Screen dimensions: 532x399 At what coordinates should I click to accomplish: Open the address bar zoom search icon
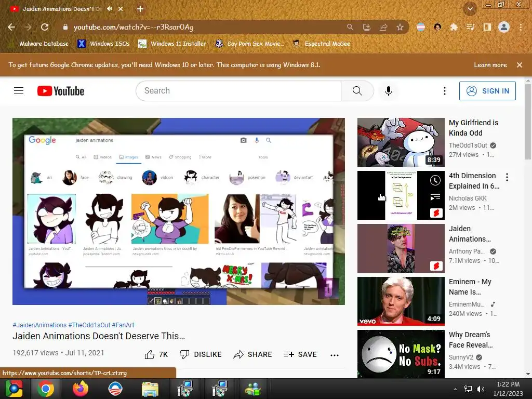tap(350, 27)
